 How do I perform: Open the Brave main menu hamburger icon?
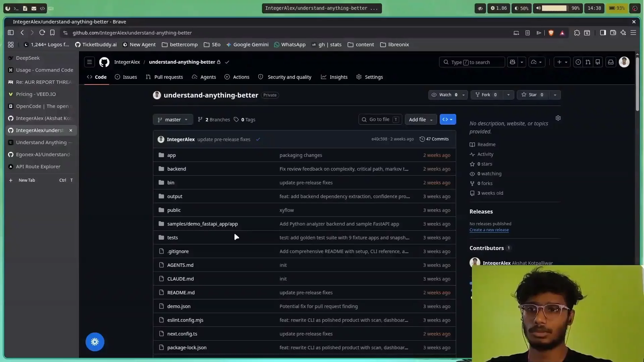point(633,33)
